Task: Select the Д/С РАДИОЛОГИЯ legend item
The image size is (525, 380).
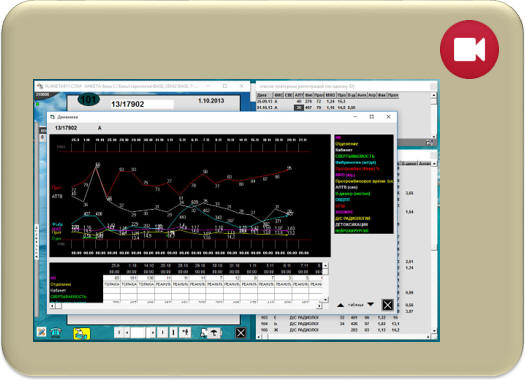Action: click(353, 218)
